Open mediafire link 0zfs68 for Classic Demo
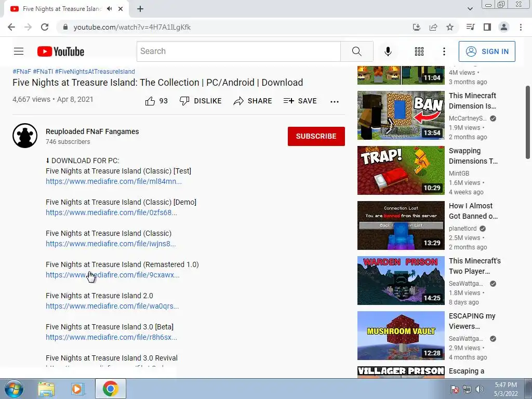532x399 pixels. pyautogui.click(x=111, y=212)
